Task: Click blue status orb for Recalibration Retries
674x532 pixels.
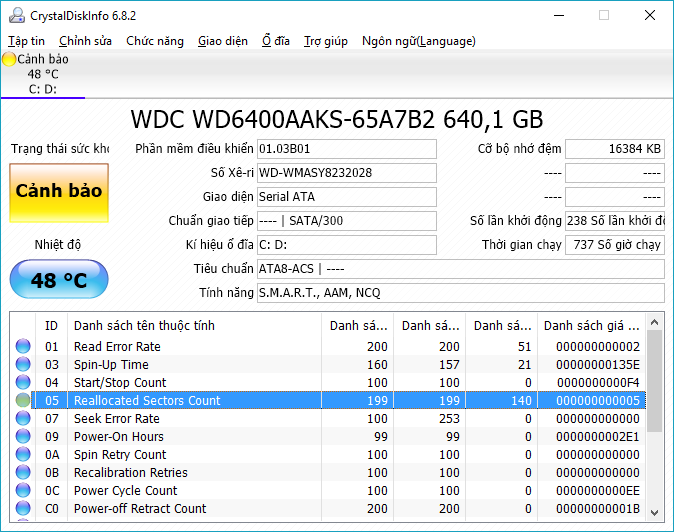Action: pos(23,473)
